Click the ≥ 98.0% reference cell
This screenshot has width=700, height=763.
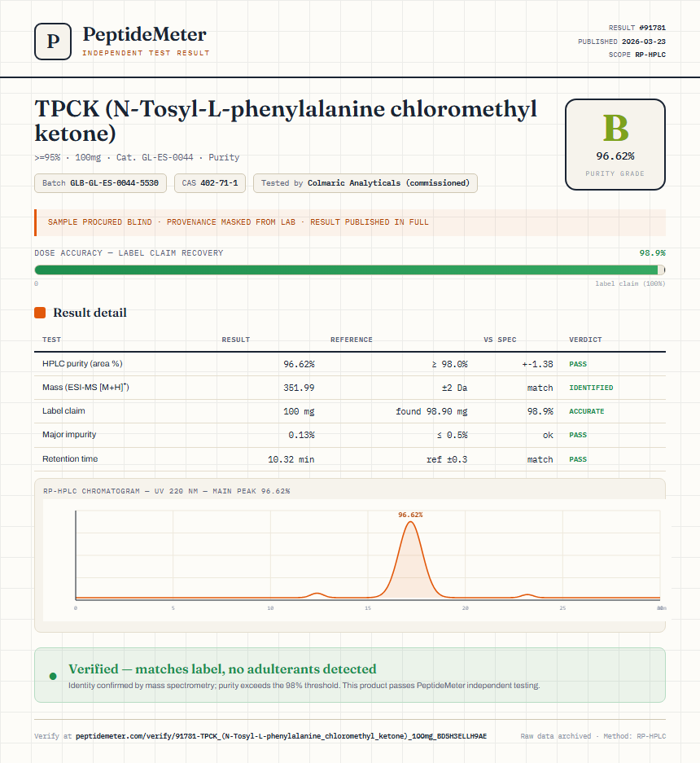(449, 364)
